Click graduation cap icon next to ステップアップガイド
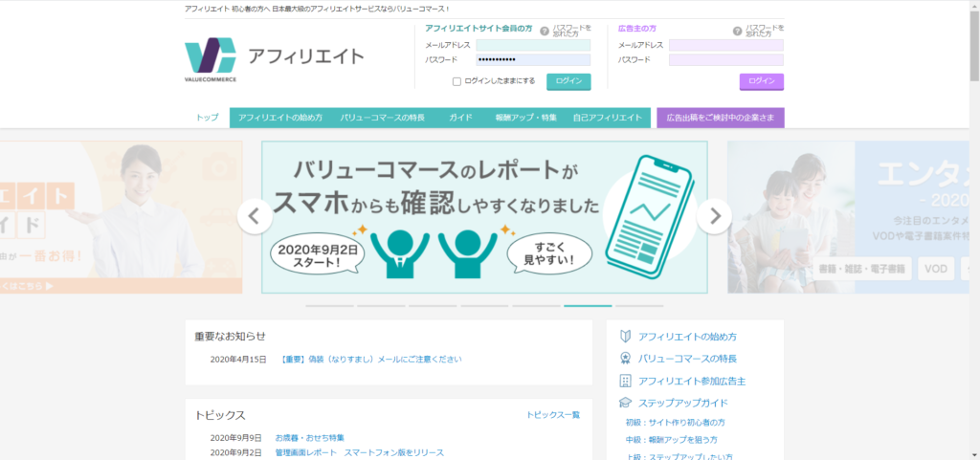Screen dimensions: 980x460 625,403
